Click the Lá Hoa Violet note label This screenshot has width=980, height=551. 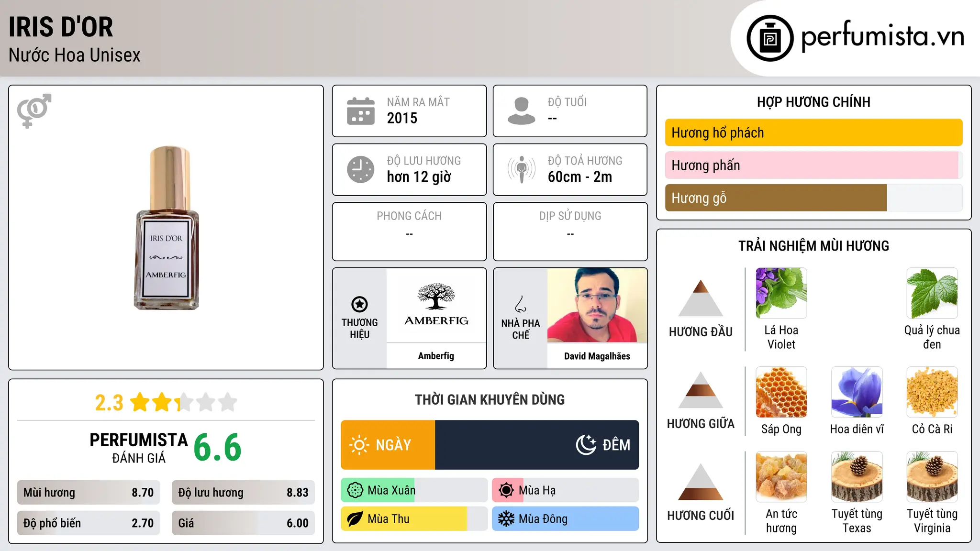pos(781,337)
